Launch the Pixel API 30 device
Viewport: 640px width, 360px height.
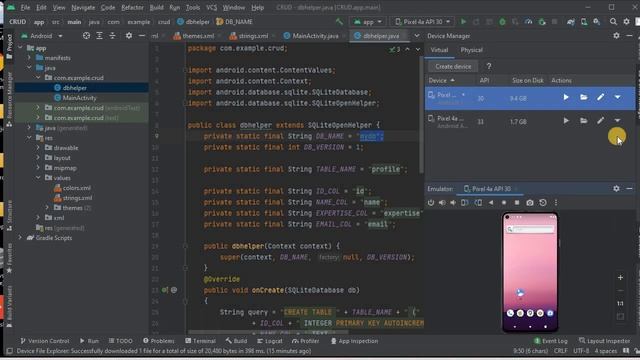[566, 97]
